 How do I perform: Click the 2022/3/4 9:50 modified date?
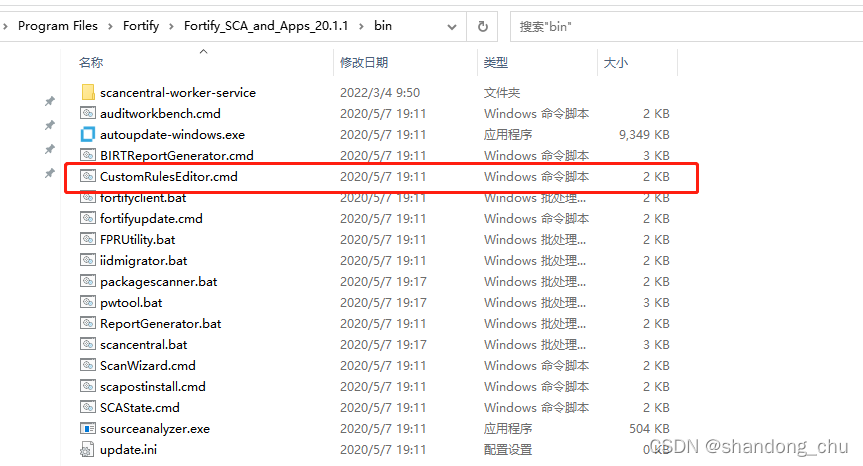point(380,92)
